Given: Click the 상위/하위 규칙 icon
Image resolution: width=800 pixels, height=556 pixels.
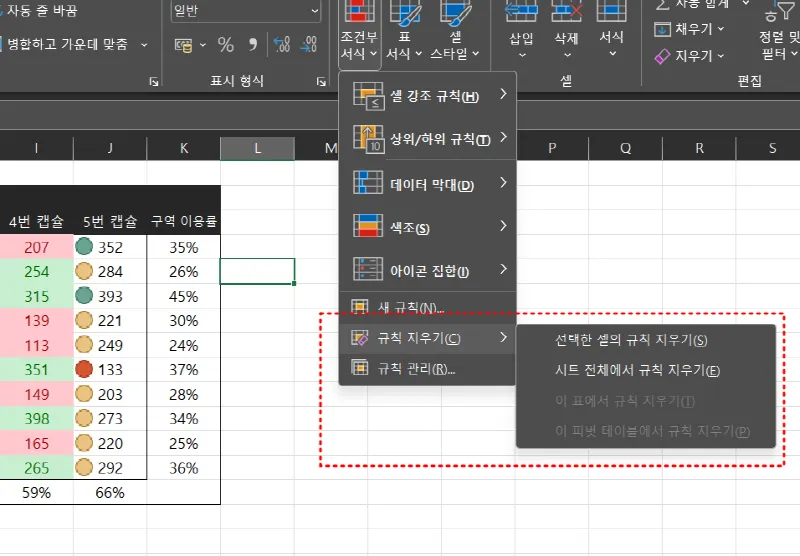Looking at the screenshot, I should (368, 139).
